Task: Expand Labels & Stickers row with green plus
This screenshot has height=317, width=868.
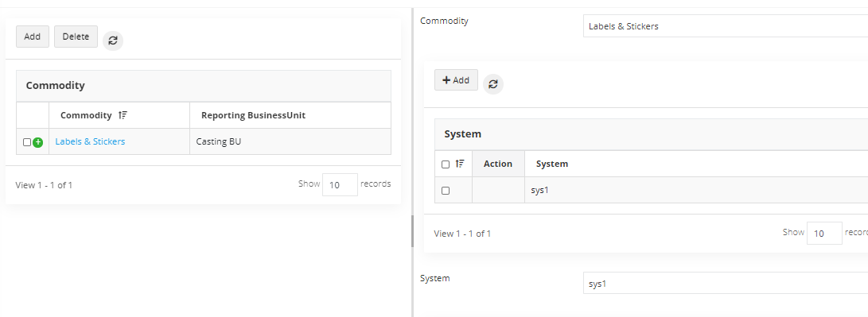Action: point(38,142)
